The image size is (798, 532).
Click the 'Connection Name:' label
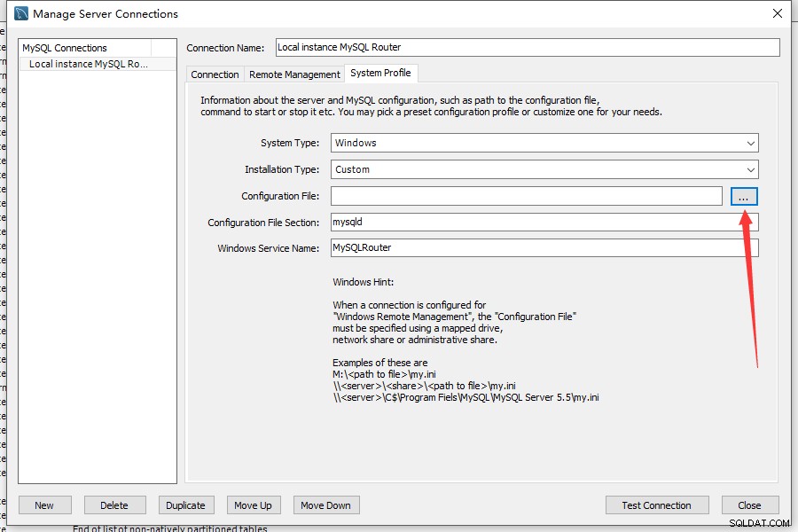pos(225,48)
